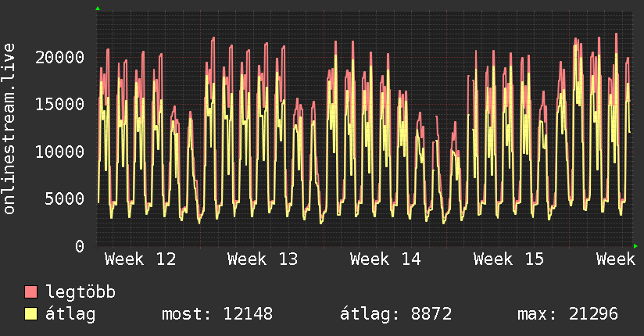This screenshot has height=336, width=644.
Task: Click the 'most: 12148' value
Action: [x=217, y=314]
